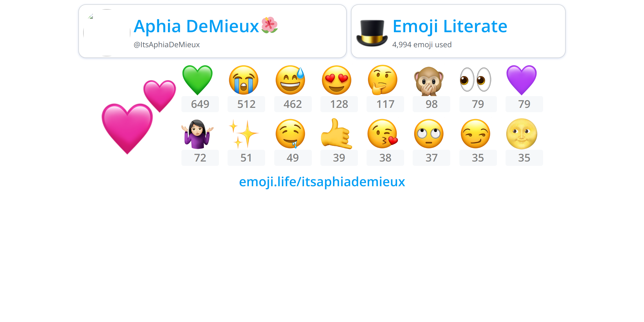This screenshot has width=644, height=322.
Task: Choose the full moon face emoji
Action: pos(522,134)
